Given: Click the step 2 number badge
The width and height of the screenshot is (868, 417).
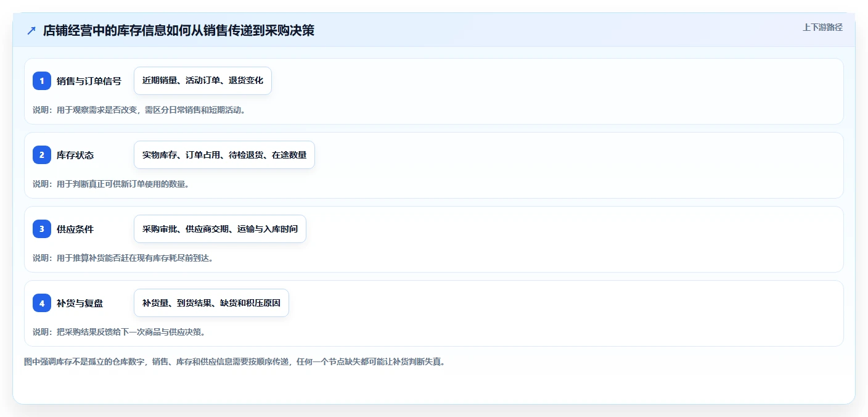Looking at the screenshot, I should 42,155.
